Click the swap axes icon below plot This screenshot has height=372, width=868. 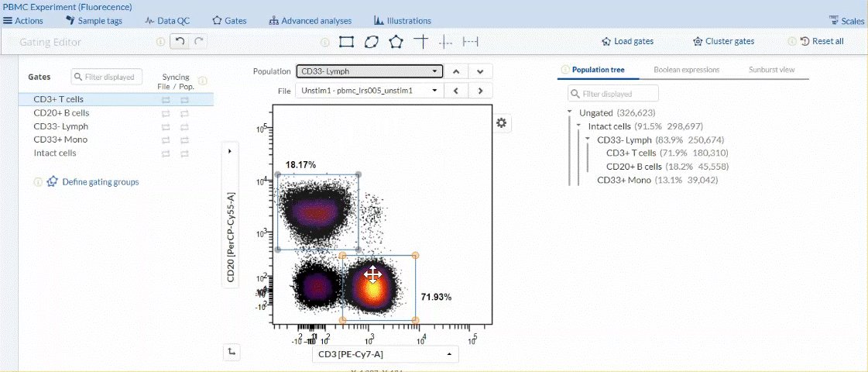coord(232,352)
